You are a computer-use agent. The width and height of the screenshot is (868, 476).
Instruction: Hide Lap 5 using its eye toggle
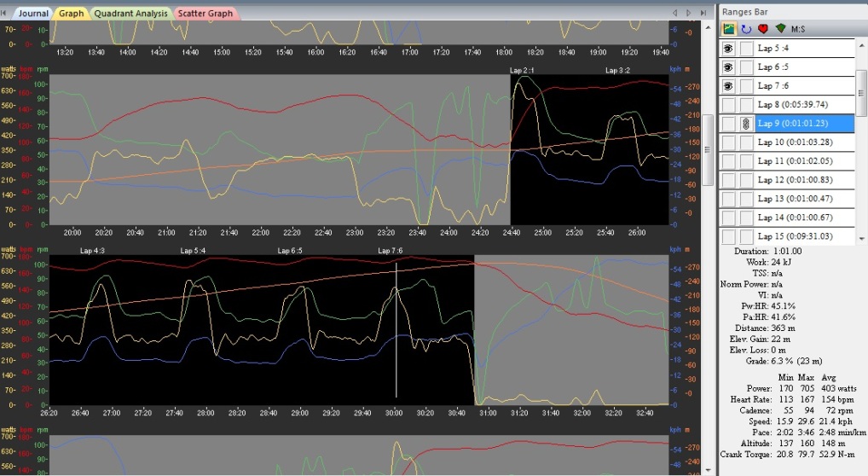pos(728,49)
